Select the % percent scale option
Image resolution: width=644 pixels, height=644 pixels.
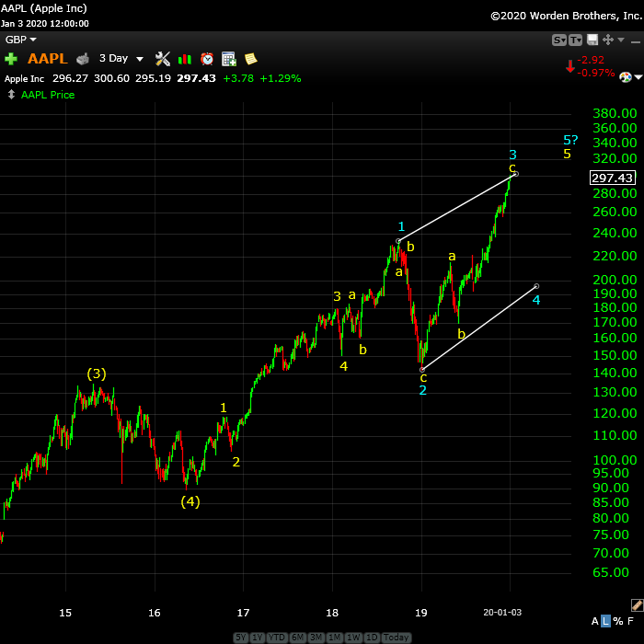click(x=618, y=621)
